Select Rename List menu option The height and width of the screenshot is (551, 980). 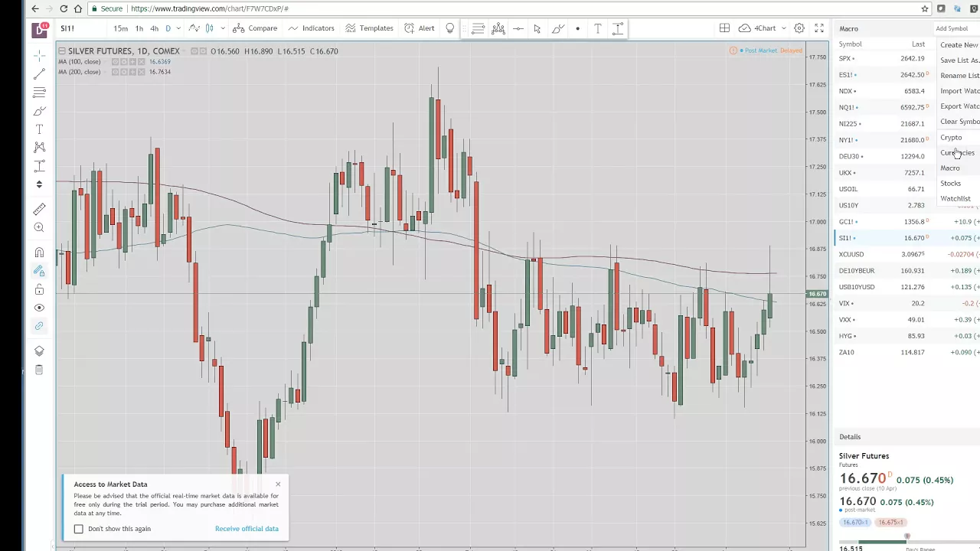(x=959, y=76)
